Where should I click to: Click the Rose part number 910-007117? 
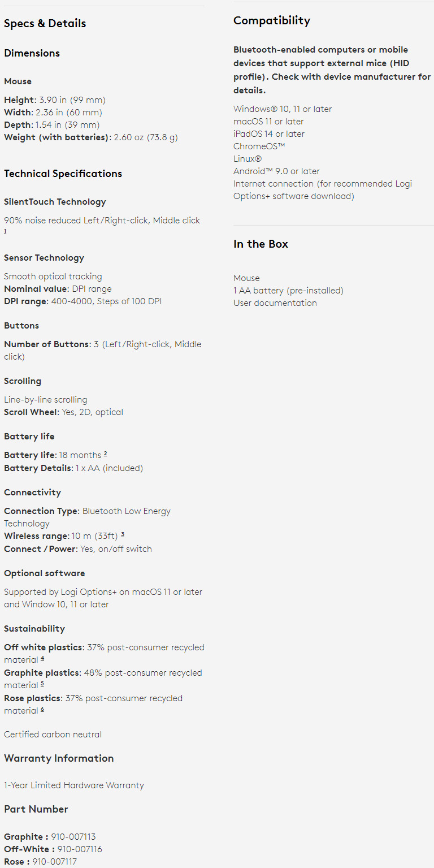54,862
